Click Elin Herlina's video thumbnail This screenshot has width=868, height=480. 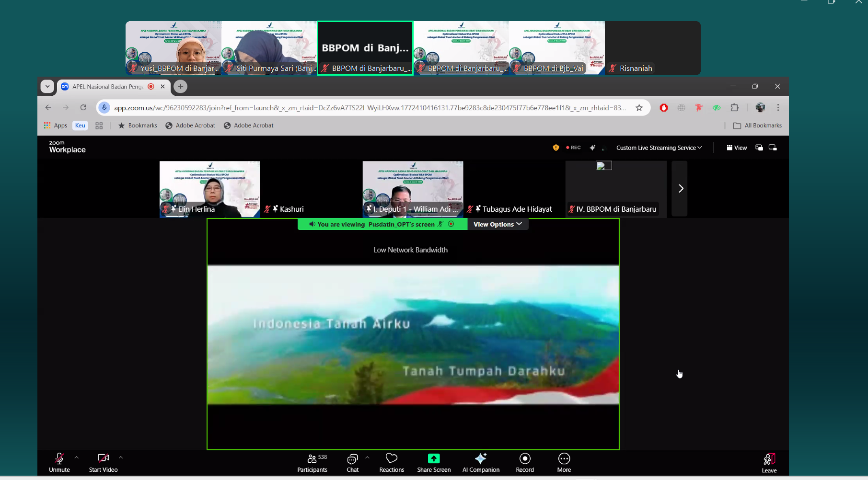coord(209,189)
